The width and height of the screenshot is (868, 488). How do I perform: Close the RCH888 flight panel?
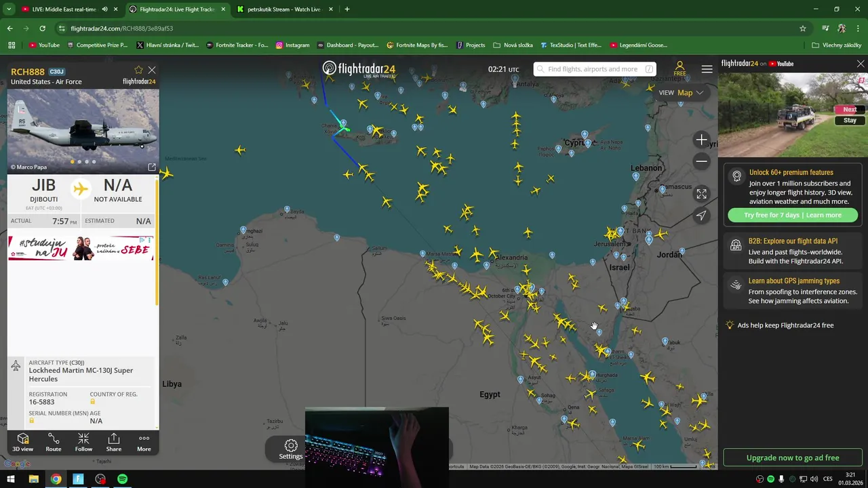pyautogui.click(x=152, y=70)
